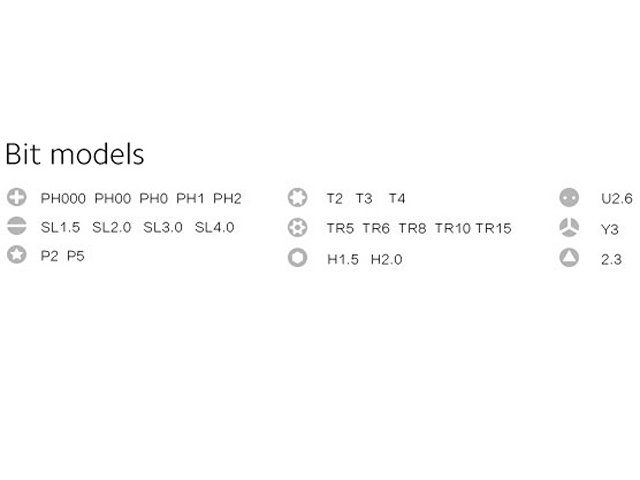The image size is (640, 480).
Task: Select the PH2 bit label
Action: click(x=227, y=199)
